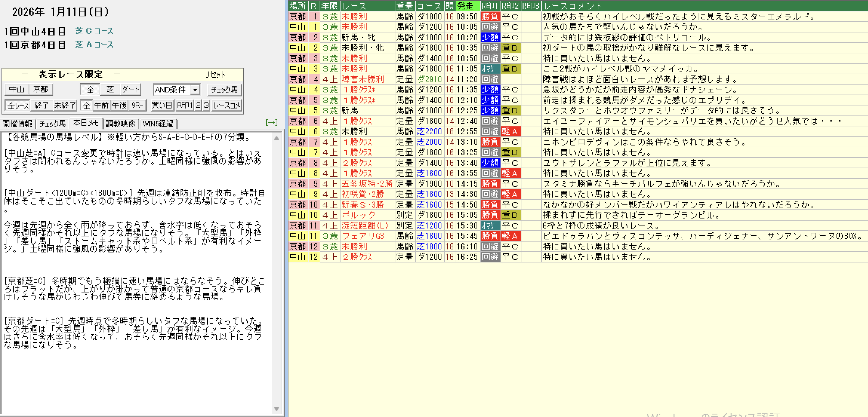Select the フェアリG3 race row
This screenshot has width=868, height=417.
point(363,236)
